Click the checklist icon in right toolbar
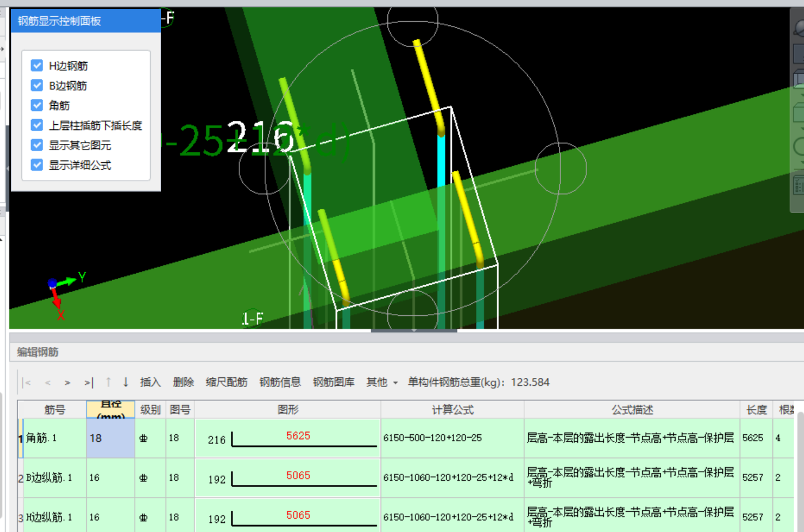The width and height of the screenshot is (804, 532). click(x=799, y=185)
